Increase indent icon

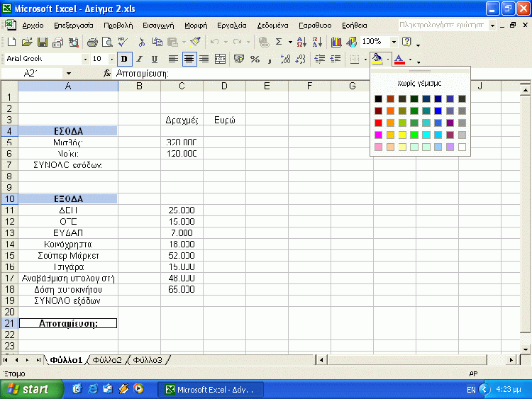[336, 60]
